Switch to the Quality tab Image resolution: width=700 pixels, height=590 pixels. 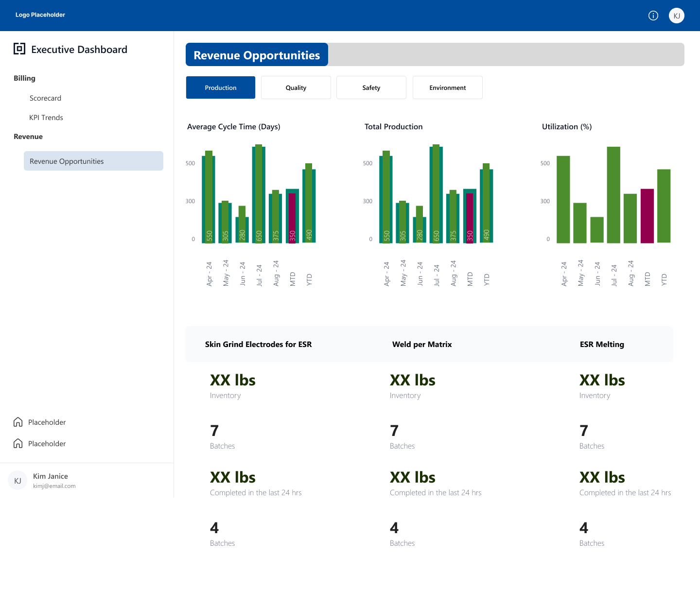coord(296,87)
